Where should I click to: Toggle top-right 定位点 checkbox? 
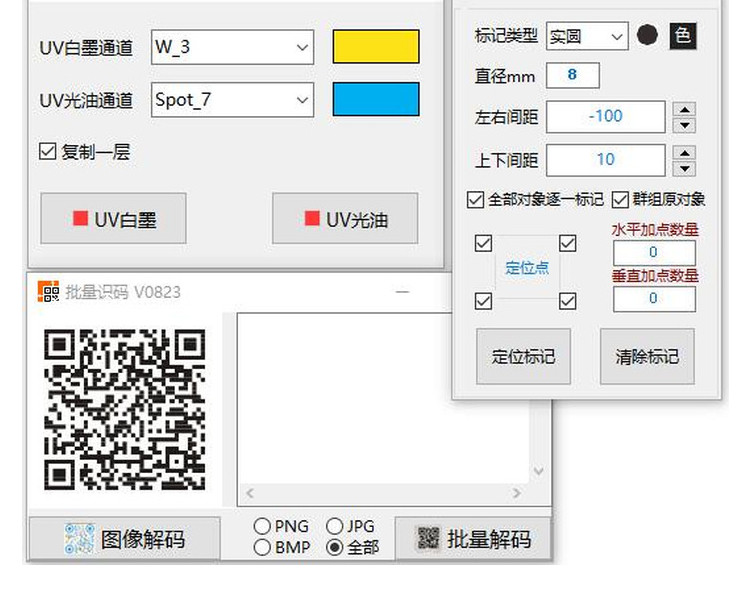click(x=567, y=243)
